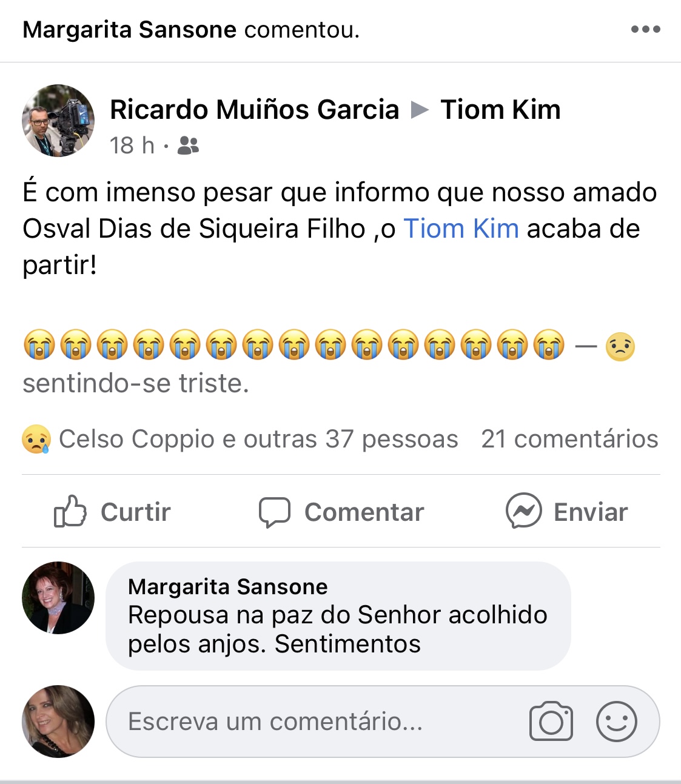681x784 pixels.
Task: Go to Tiom Kim's timeline from header
Action: [500, 110]
